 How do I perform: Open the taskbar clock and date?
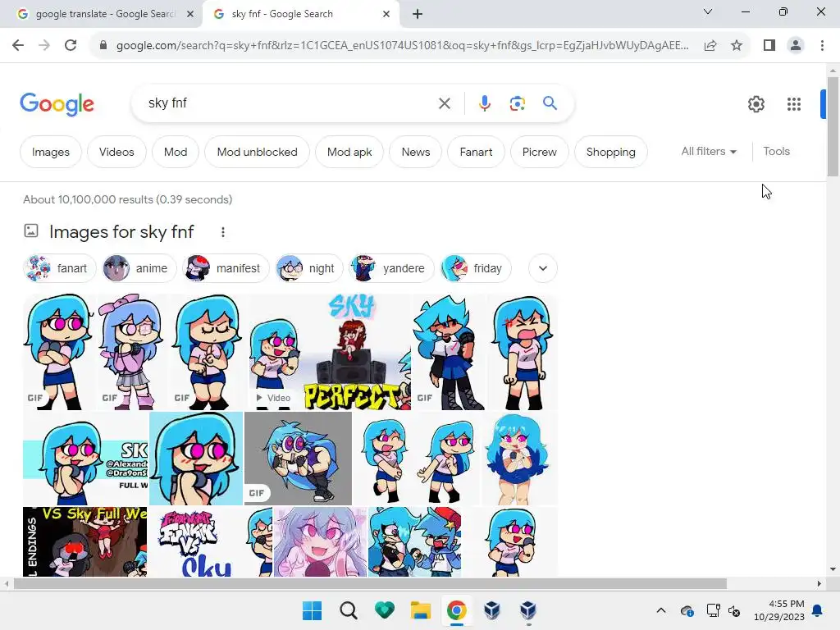coord(779,610)
